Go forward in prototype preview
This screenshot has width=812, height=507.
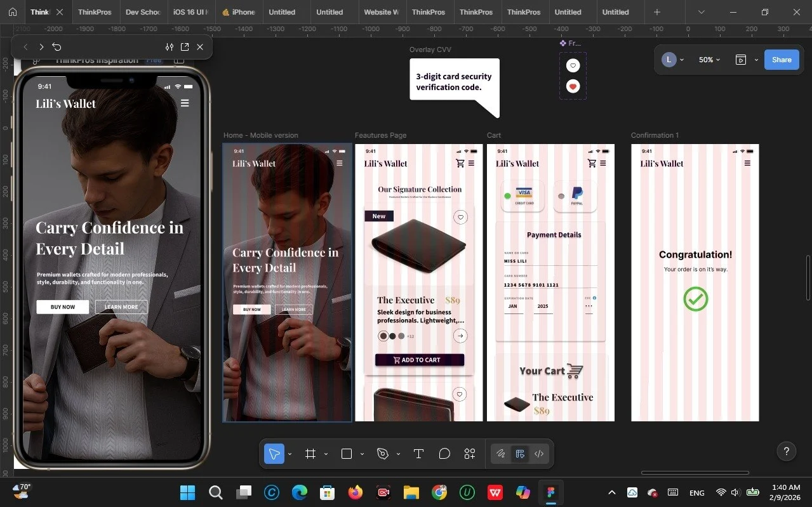point(41,47)
